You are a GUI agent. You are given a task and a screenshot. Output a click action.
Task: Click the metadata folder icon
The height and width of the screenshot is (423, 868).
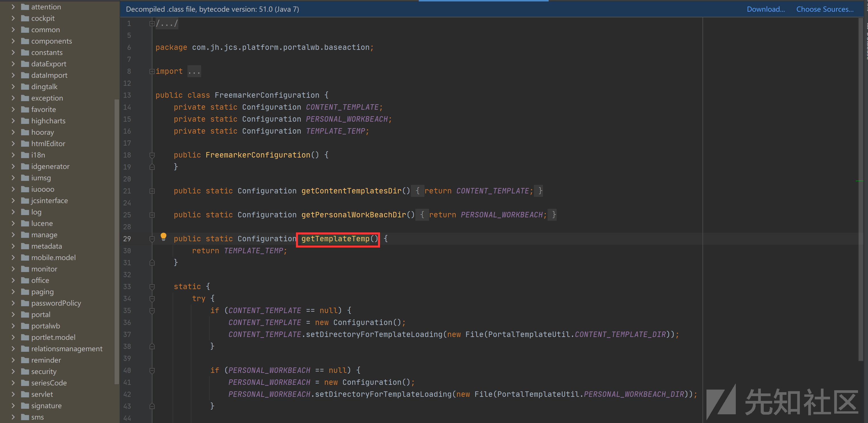point(25,246)
